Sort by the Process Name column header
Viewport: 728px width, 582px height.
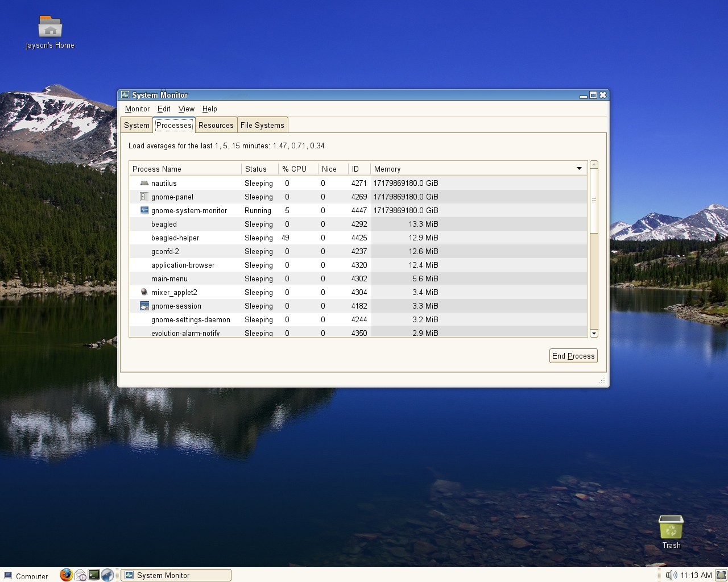[x=185, y=169]
